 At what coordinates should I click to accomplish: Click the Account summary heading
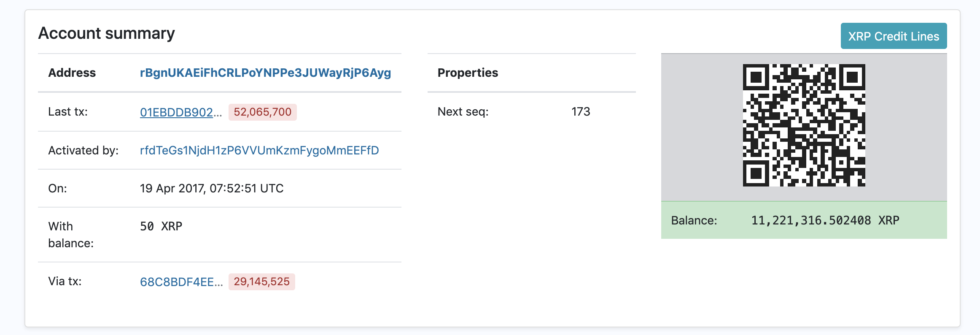106,33
